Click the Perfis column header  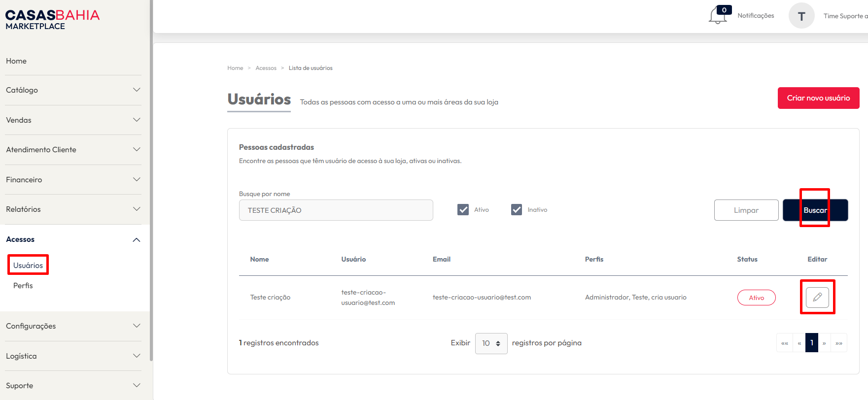[x=594, y=259]
